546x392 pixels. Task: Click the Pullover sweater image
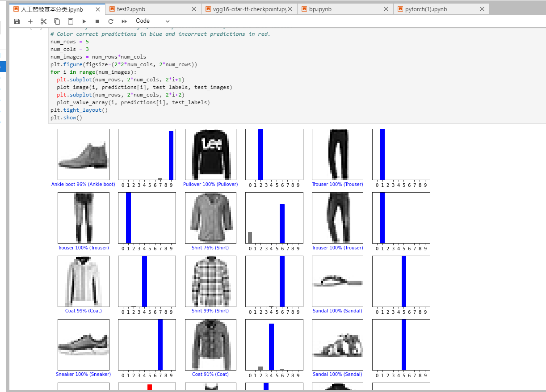click(211, 155)
